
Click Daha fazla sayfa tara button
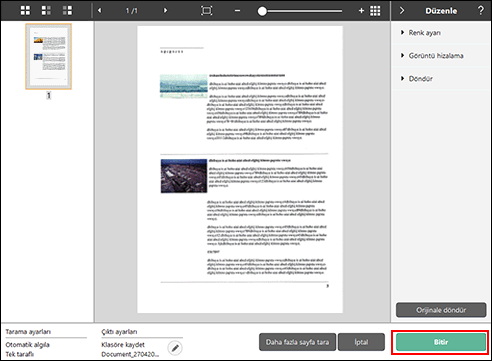[297, 342]
